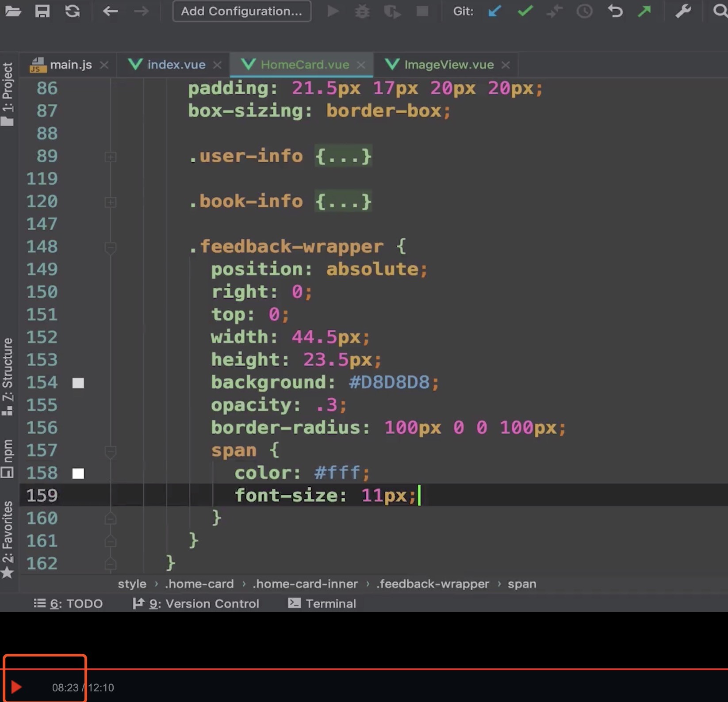Viewport: 728px width, 702px height.
Task: Click the white #fff gutter color swatch
Action: (x=78, y=473)
